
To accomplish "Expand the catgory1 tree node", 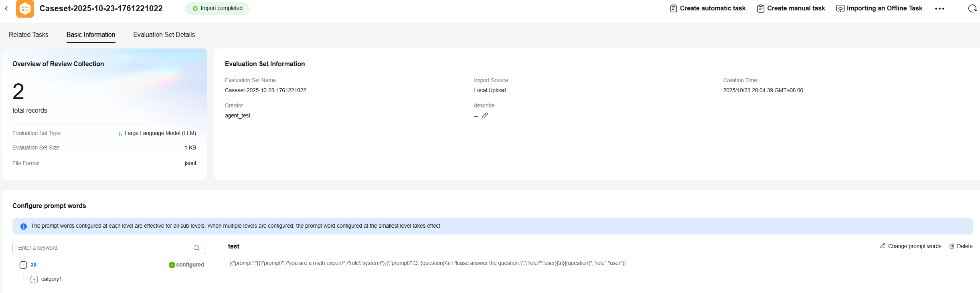I will pyautogui.click(x=34, y=279).
